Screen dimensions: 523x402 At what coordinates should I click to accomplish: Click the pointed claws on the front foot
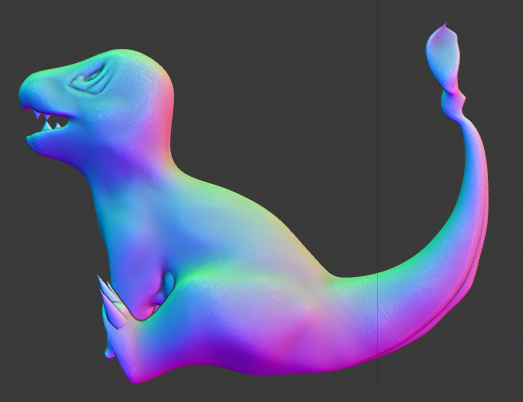pos(111,301)
